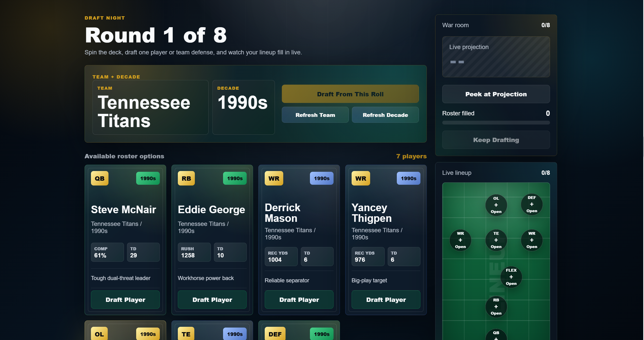Screen dimensions: 644x340
Task: Click the 'Workhorse power back' description
Action: point(206,278)
